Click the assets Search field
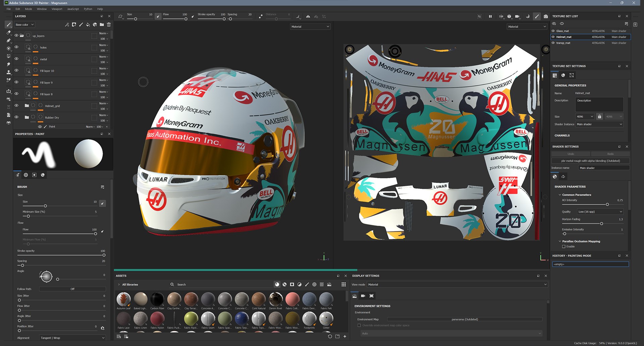Viewport: 644px width, 346px height. point(221,285)
